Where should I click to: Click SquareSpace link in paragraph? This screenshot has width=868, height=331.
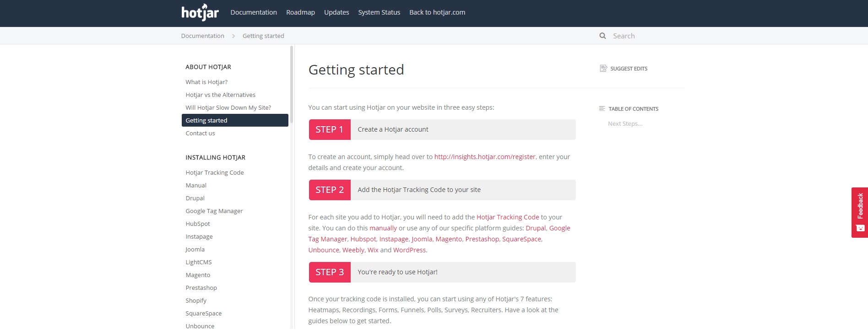pyautogui.click(x=521, y=239)
